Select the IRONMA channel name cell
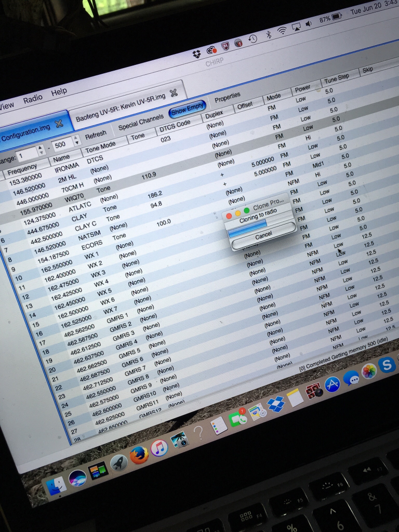 point(67,167)
